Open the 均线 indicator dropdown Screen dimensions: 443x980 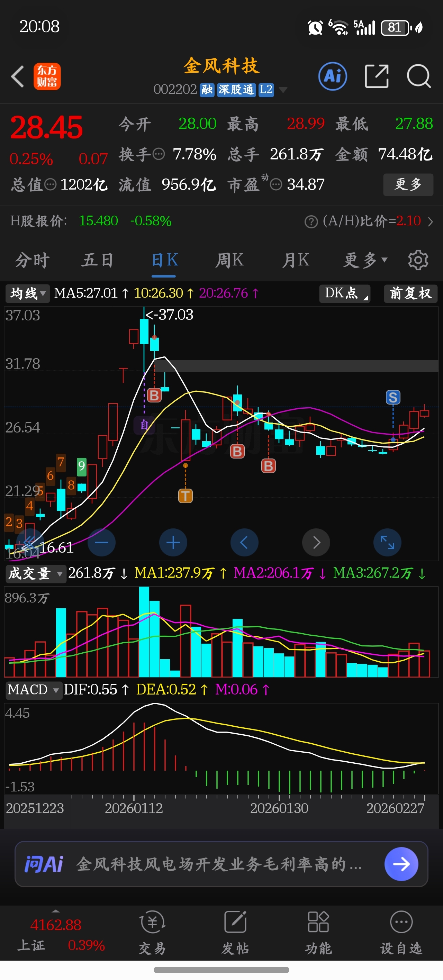pos(27,293)
